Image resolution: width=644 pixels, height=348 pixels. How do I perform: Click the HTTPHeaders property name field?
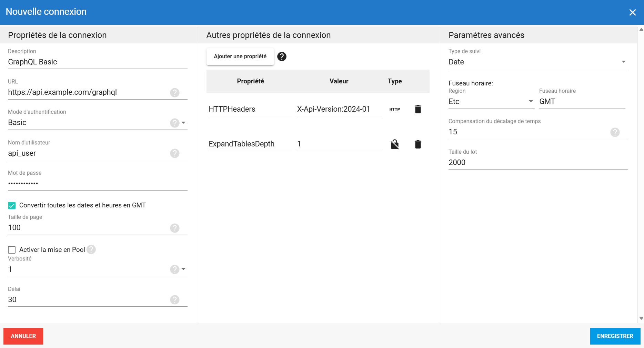pyautogui.click(x=250, y=109)
